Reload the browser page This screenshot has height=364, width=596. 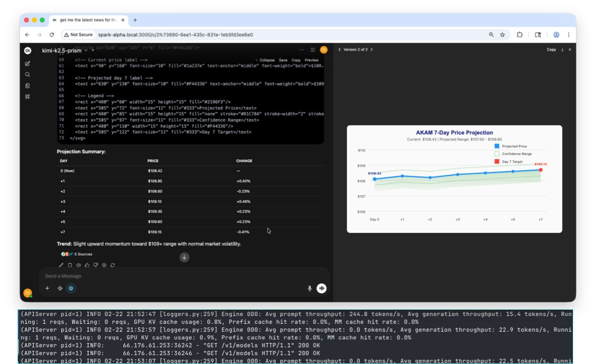pos(52,35)
